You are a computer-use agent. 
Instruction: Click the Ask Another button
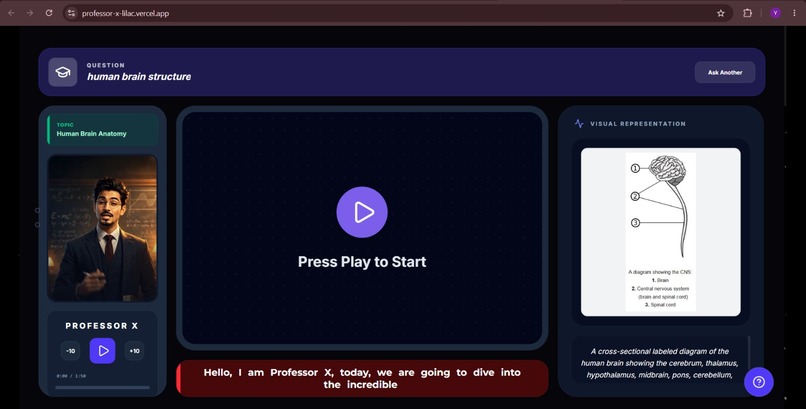[x=725, y=72]
